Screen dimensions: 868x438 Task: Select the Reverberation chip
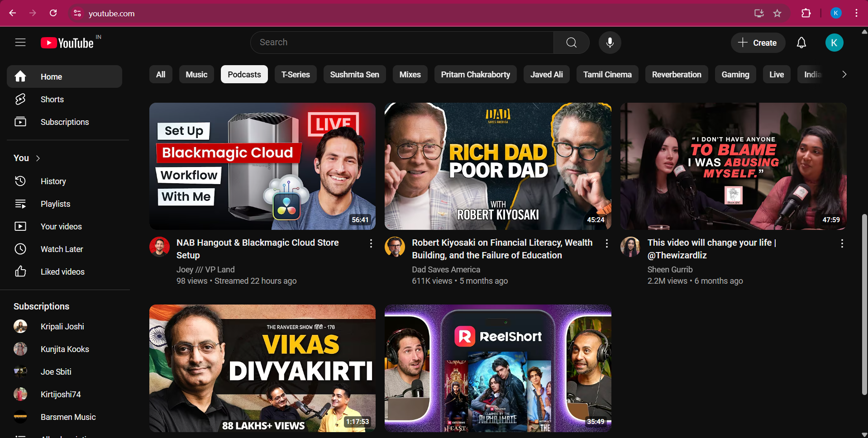pos(677,74)
